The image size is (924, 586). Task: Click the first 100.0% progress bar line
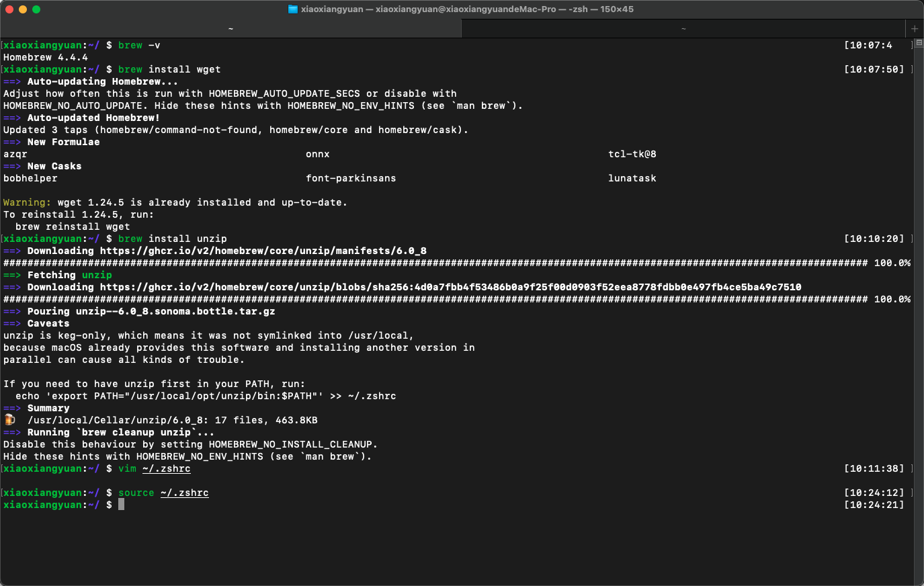pos(457,263)
